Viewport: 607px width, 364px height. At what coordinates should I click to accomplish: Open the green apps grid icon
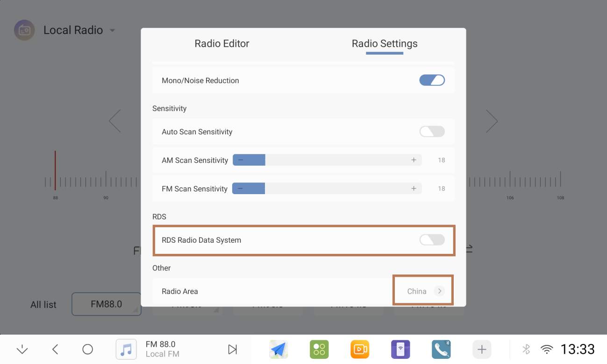point(319,349)
